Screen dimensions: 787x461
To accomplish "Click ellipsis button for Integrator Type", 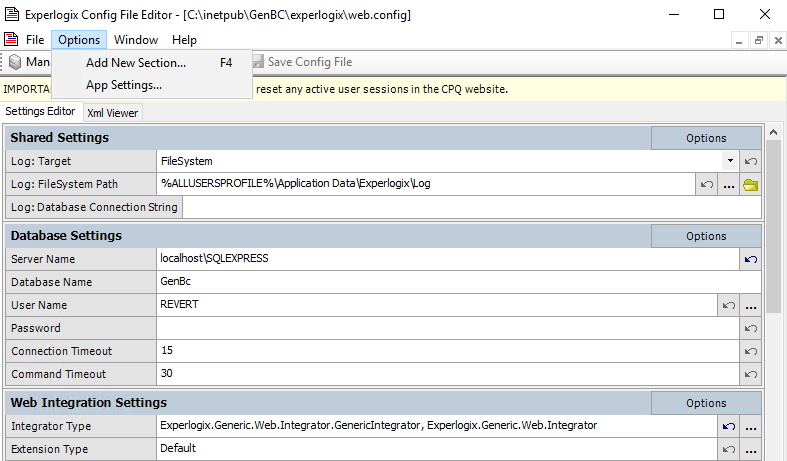I will tap(750, 426).
